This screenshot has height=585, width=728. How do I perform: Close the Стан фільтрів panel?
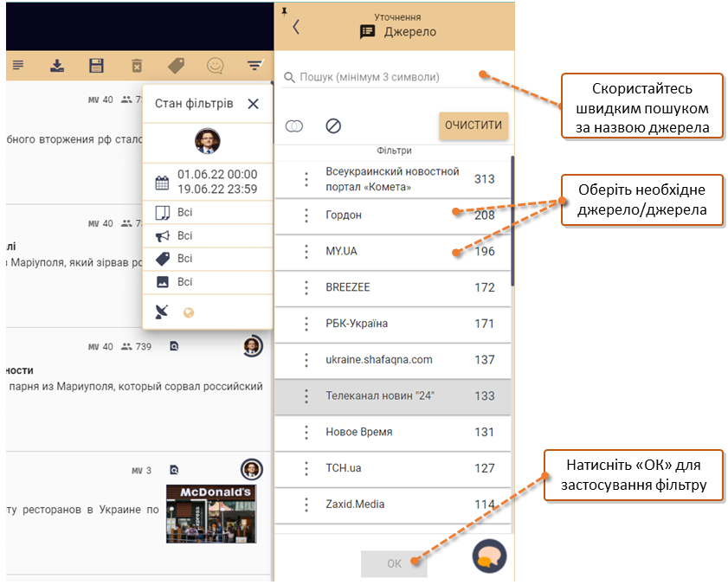[253, 104]
